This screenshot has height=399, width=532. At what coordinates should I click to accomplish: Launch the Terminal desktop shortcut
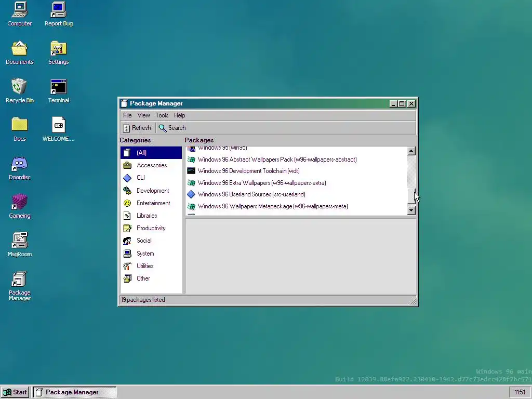(x=58, y=91)
